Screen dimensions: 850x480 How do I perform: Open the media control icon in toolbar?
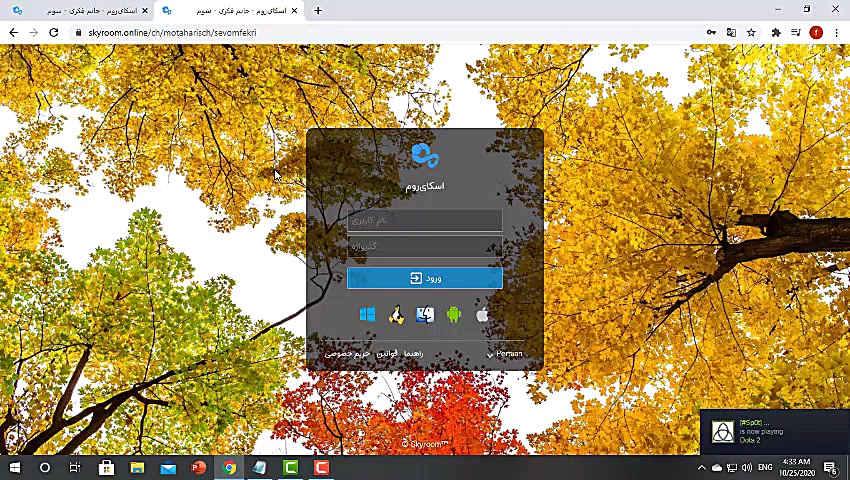tap(796, 33)
